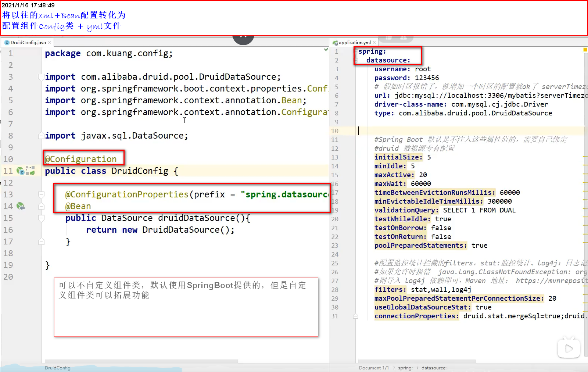The height and width of the screenshot is (372, 588).
Task: Click the driver-class-name key
Action: pos(411,104)
